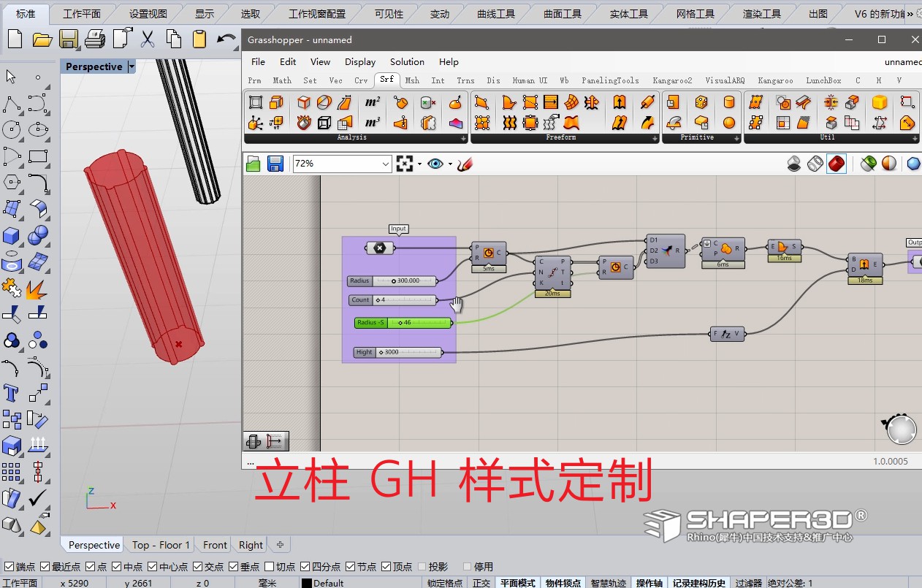Select the Cut scissors icon

[x=148, y=39]
